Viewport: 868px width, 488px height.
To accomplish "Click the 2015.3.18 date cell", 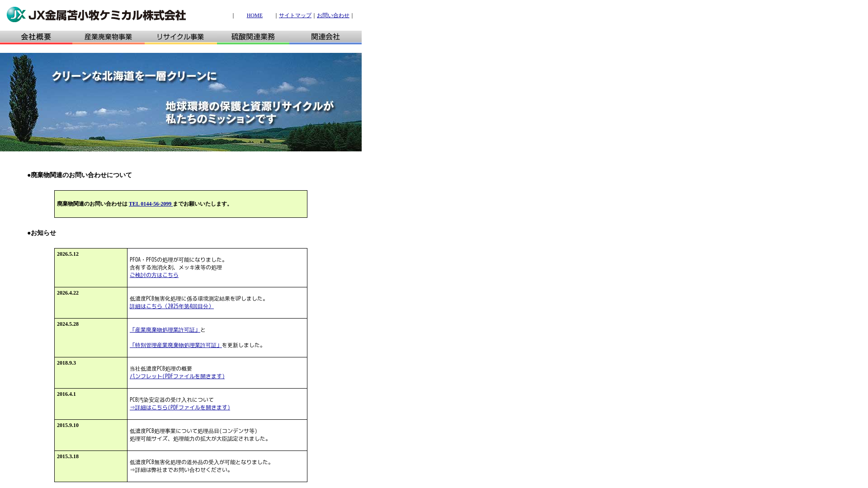I will tap(91, 466).
